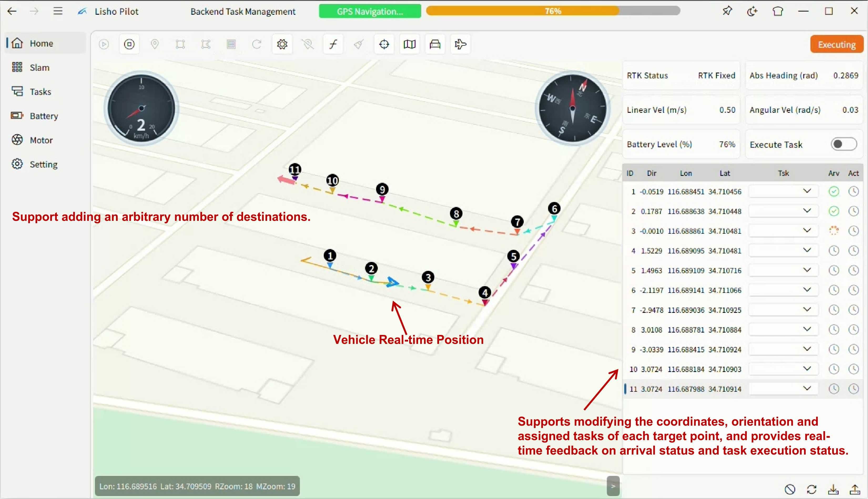The height and width of the screenshot is (499, 868).
Task: Click the sync arrows icon at bottom right
Action: (811, 490)
